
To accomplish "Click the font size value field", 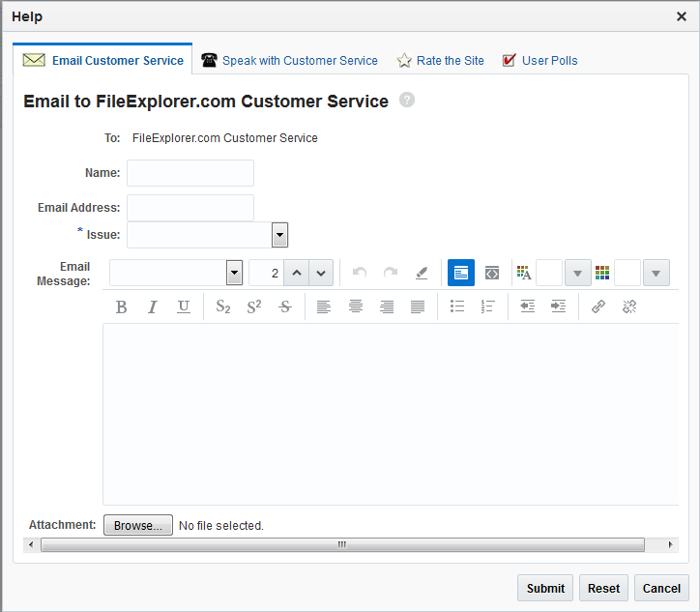I will [267, 273].
